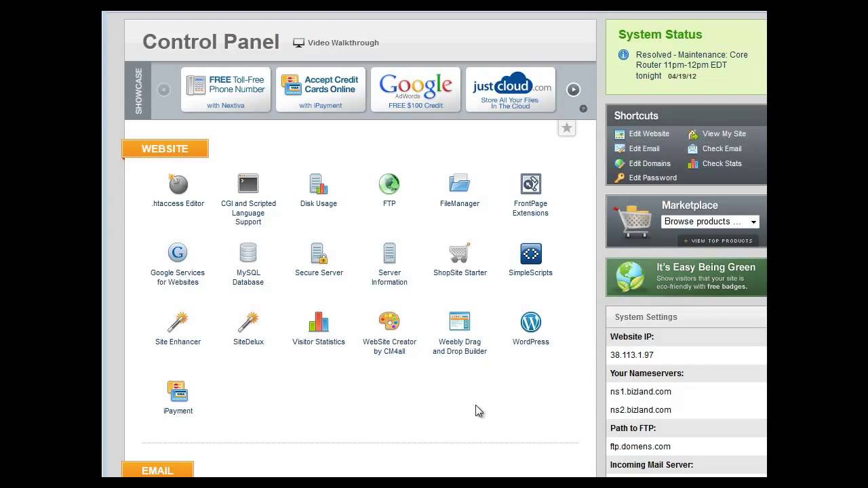The width and height of the screenshot is (868, 488).
Task: Click the showcase previous arrow
Action: tap(163, 89)
